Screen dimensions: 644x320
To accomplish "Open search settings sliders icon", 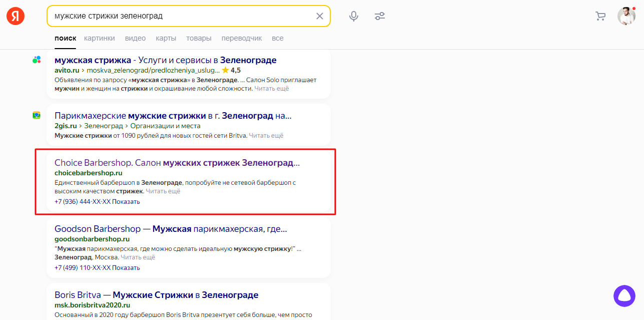I will 380,16.
